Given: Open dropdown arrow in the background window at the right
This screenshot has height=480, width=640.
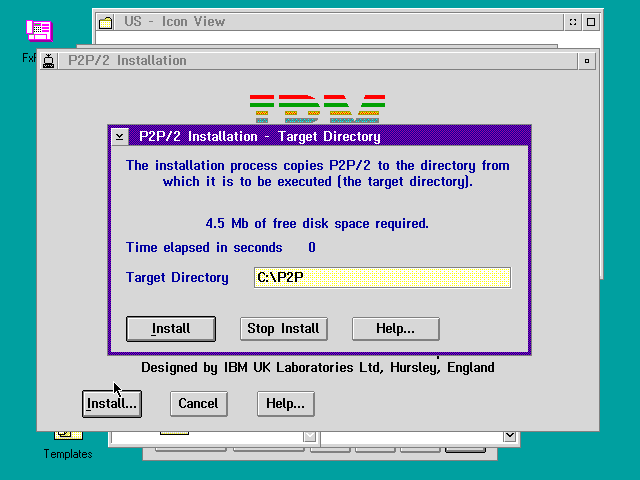Looking at the screenshot, I should click(x=509, y=436).
